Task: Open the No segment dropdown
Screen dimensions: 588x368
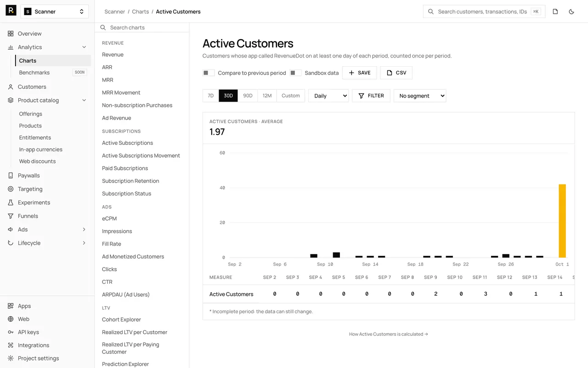Action: 420,96
